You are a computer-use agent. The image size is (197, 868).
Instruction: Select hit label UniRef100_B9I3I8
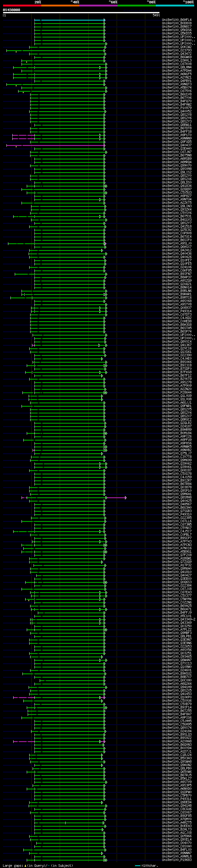point(177,365)
